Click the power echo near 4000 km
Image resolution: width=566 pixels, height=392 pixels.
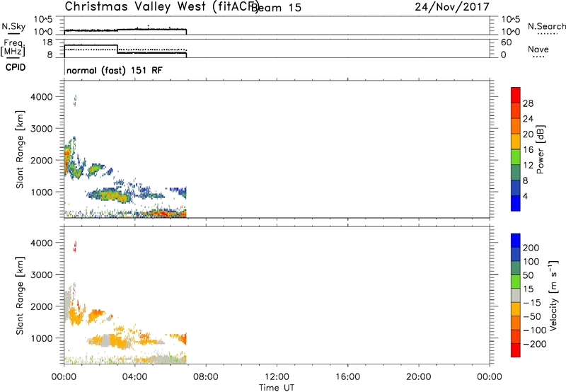75,100
